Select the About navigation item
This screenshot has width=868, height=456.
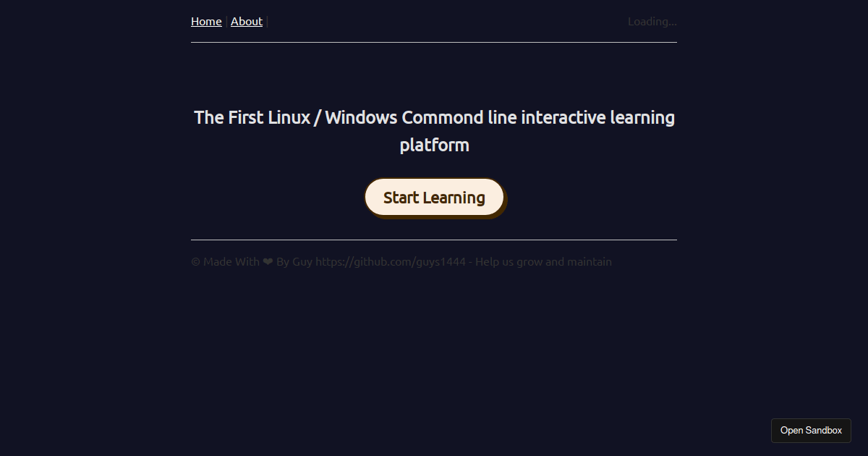(247, 21)
